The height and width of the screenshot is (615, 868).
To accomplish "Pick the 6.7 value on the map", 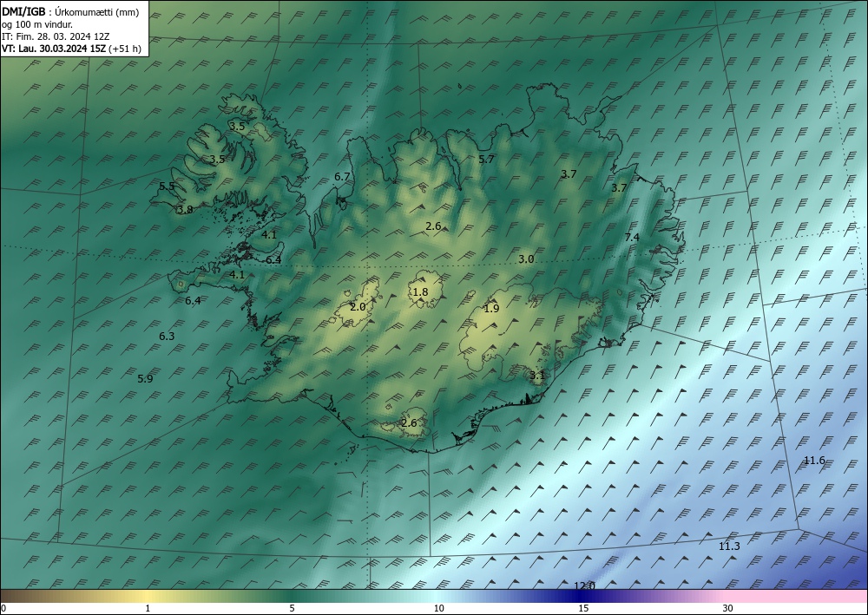I will (342, 176).
